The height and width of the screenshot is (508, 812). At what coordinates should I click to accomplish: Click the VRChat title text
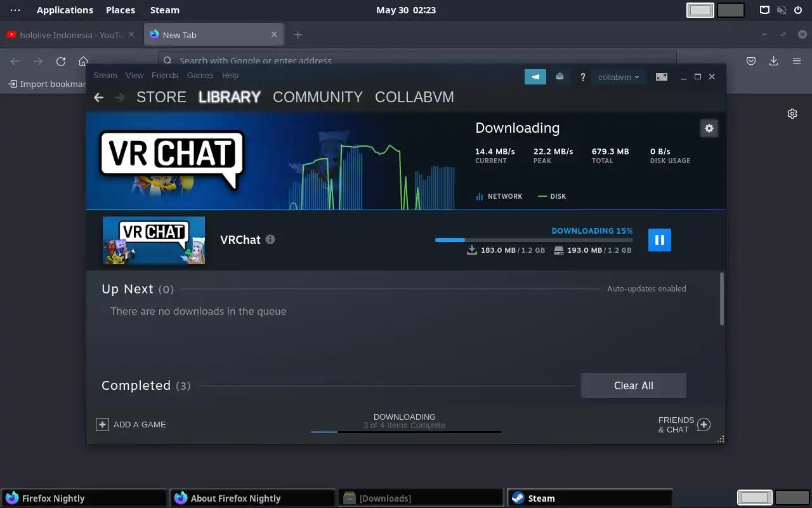240,239
